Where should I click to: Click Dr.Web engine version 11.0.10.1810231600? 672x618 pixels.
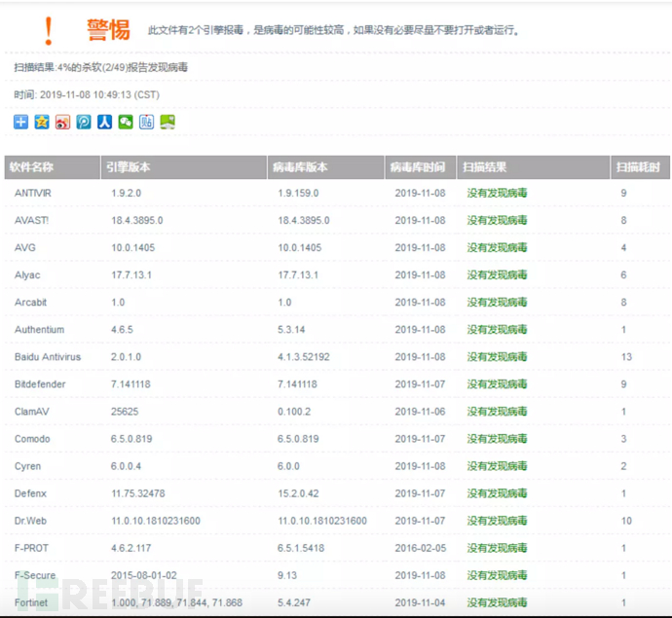point(156,522)
